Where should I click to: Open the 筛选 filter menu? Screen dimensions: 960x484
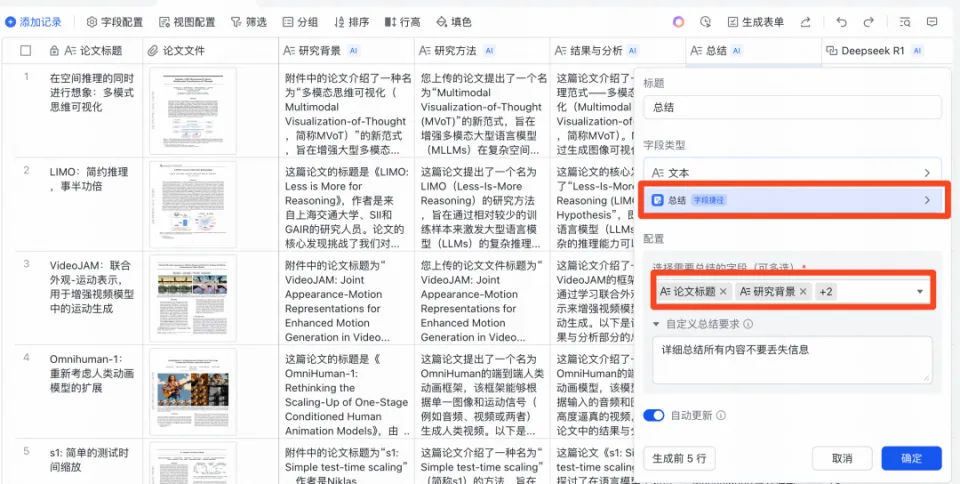(249, 22)
